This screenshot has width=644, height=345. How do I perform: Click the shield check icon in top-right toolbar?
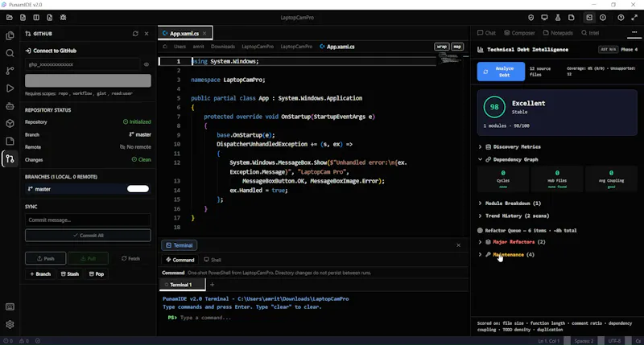pos(530,18)
